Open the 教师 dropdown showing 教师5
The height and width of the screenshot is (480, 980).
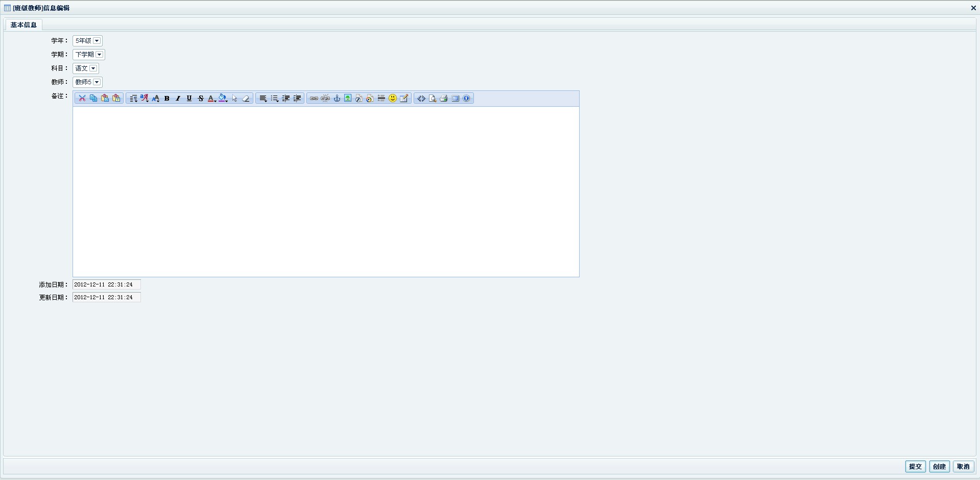tap(87, 82)
